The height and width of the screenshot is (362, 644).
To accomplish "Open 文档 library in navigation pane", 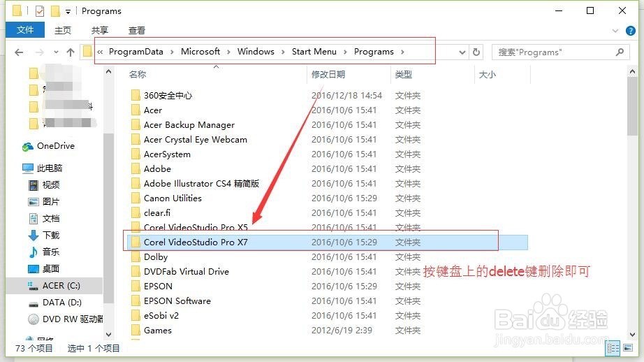I will 44,219.
